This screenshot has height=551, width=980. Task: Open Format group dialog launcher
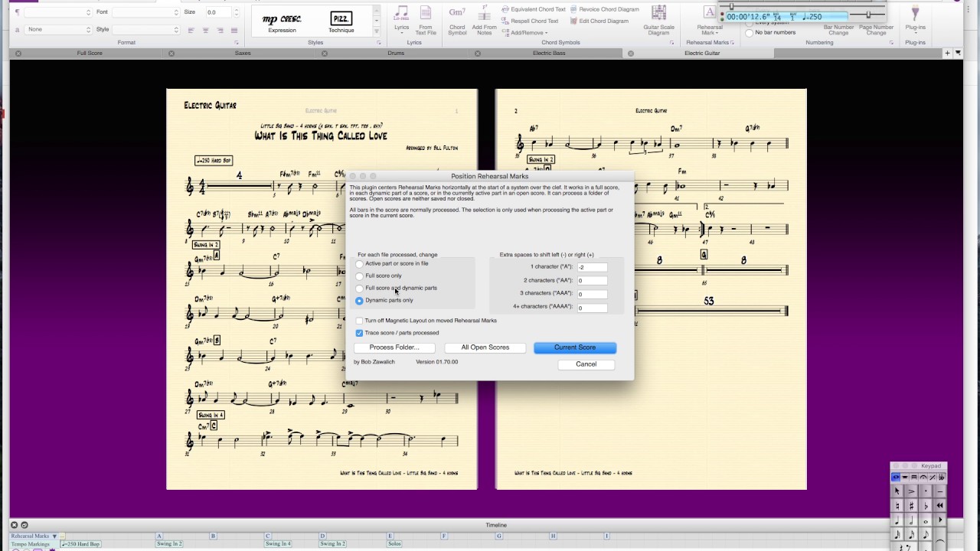point(236,43)
